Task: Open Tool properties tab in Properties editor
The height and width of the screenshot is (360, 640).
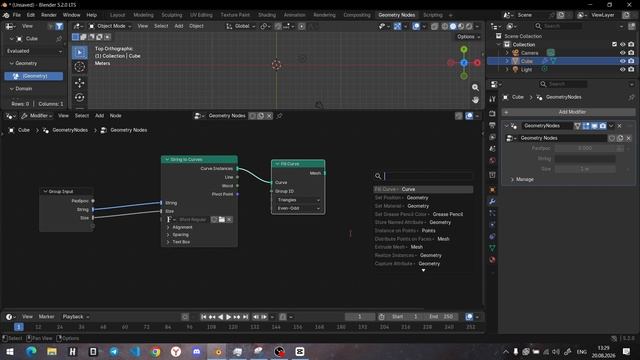Action: pos(492,99)
